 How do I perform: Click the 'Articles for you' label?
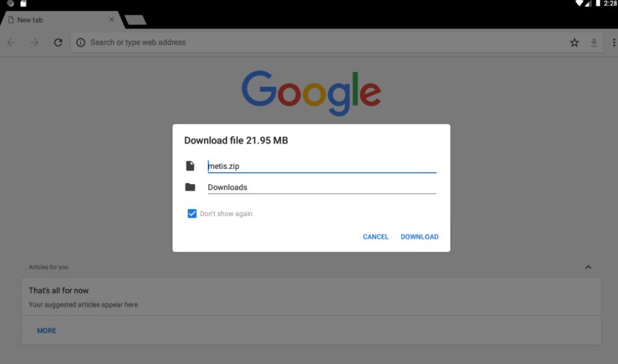click(48, 267)
